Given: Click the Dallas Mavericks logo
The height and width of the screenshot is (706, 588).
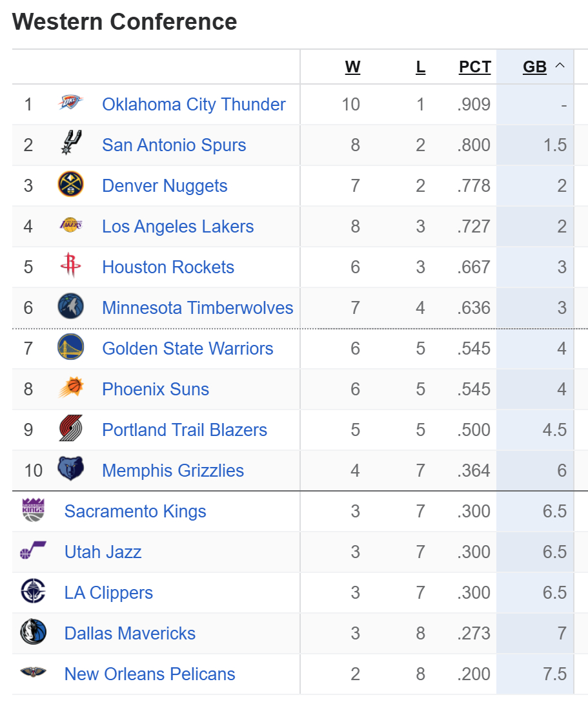Looking at the screenshot, I should point(33,633).
